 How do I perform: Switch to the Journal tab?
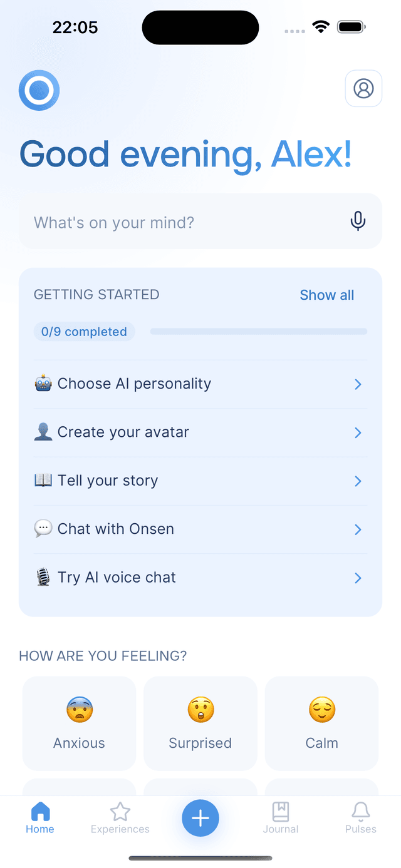(x=280, y=818)
